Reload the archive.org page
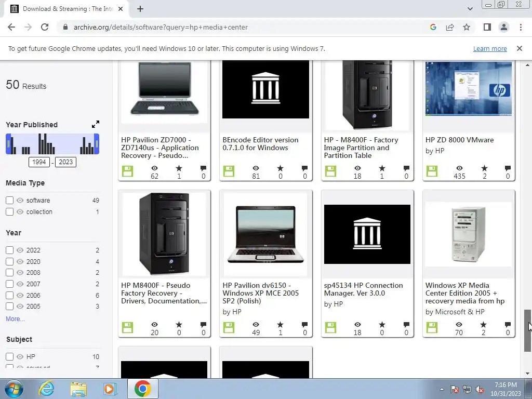The height and width of the screenshot is (399, 532). [45, 27]
